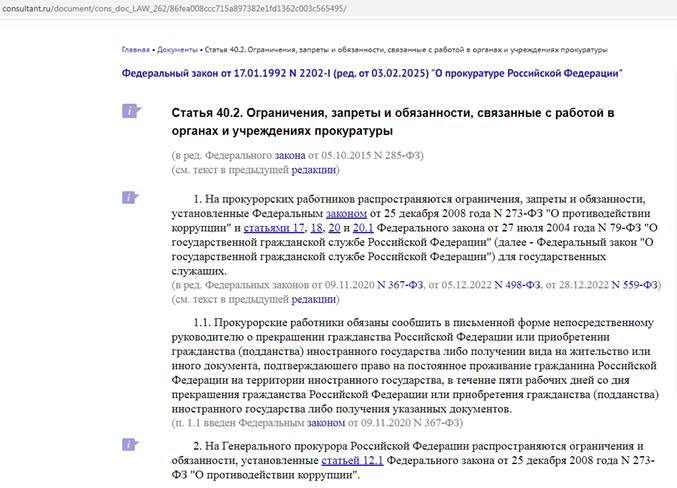Open the законом link in the п. 1.1 note
Screen dimensions: 677x488
(326, 422)
